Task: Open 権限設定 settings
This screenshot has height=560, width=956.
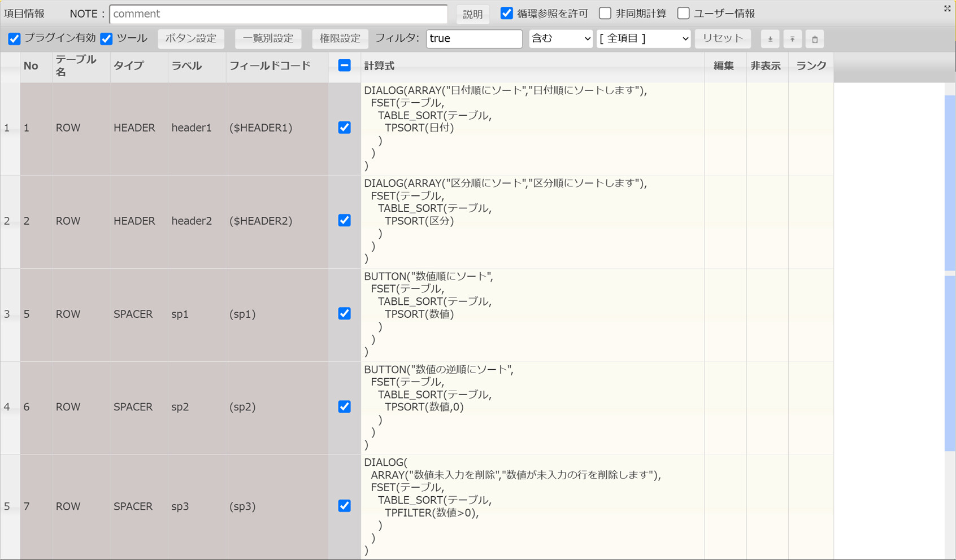Action: tap(340, 38)
